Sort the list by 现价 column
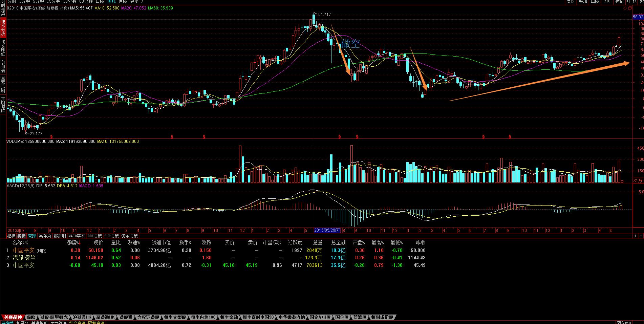Viewport: 644px width, 324px height. pyautogui.click(x=98, y=242)
